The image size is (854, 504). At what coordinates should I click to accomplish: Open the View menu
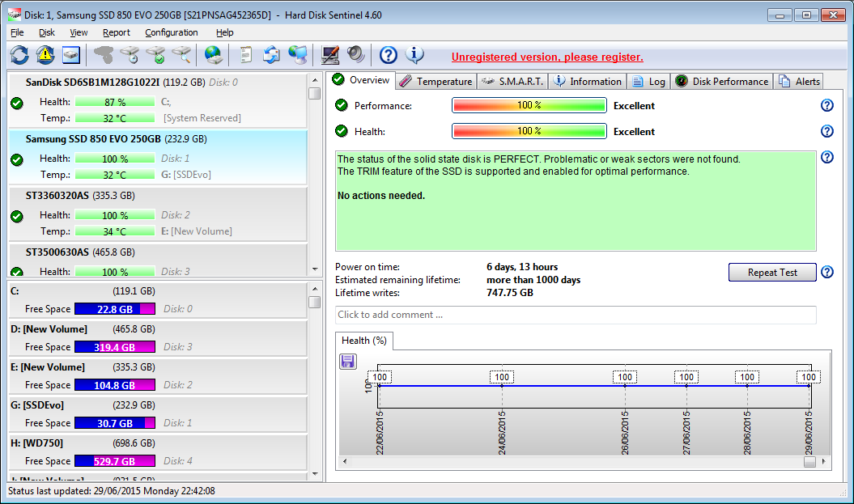pyautogui.click(x=79, y=32)
